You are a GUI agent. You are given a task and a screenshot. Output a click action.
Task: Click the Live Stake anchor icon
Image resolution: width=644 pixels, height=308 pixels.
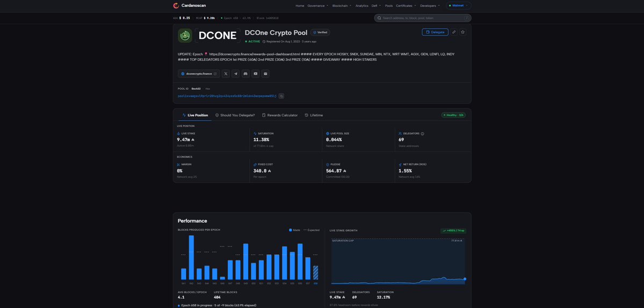[179, 134]
